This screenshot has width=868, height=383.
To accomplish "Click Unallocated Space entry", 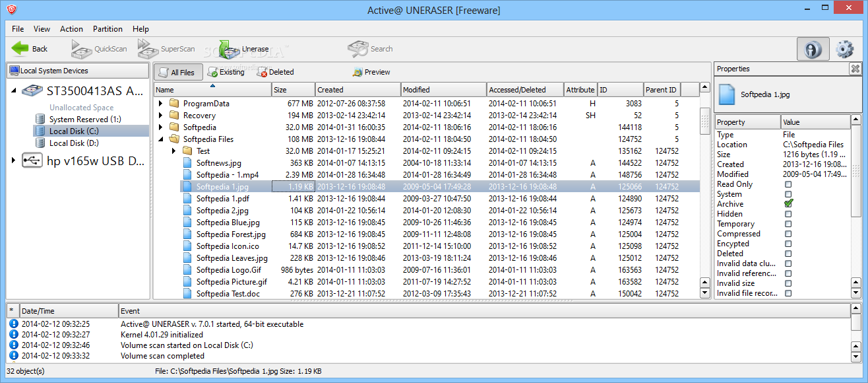I will tap(81, 108).
